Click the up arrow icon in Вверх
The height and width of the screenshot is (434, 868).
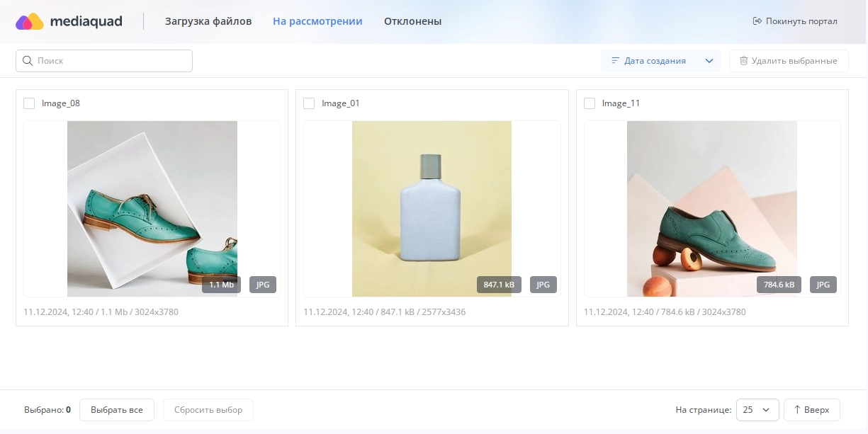point(796,410)
